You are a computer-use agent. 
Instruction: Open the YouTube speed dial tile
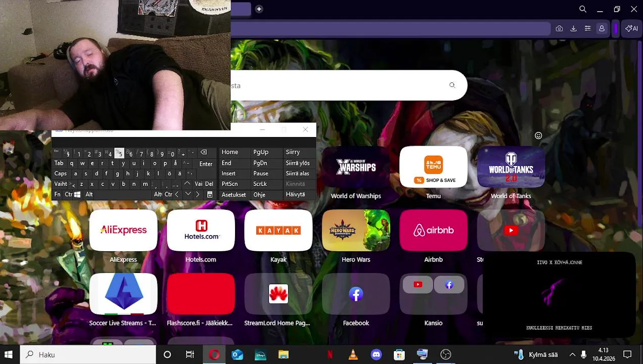511,231
